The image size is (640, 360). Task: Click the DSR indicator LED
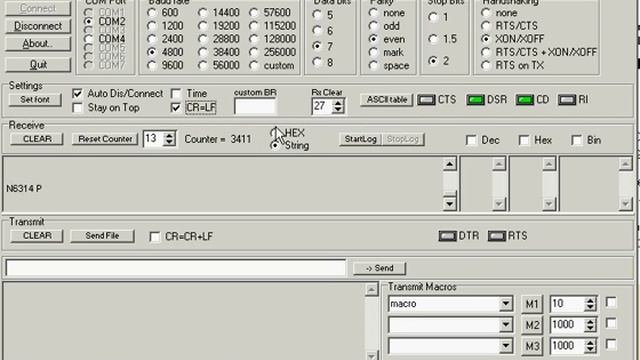(476, 100)
